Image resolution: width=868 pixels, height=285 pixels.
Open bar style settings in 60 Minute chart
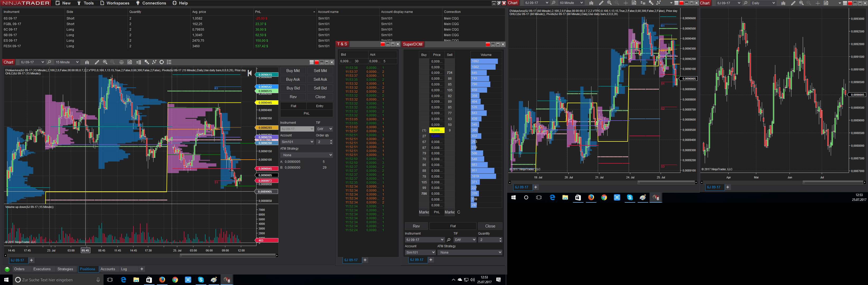[x=591, y=3]
